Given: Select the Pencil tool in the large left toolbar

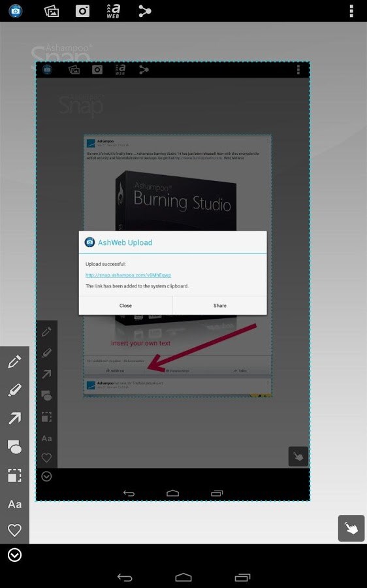Looking at the screenshot, I should pos(14,361).
